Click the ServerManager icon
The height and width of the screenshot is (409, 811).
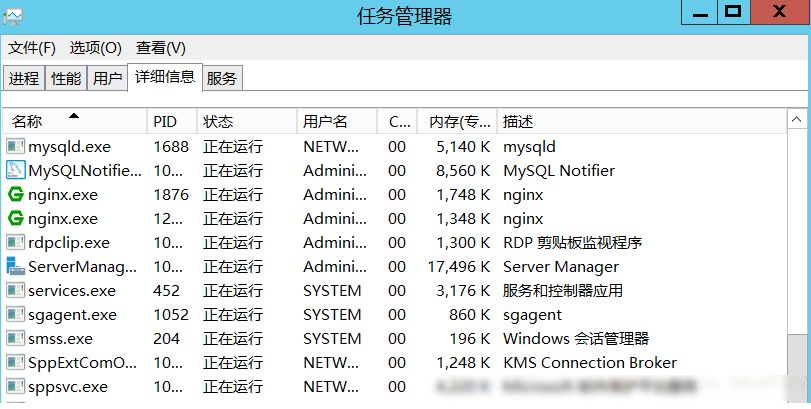point(16,267)
